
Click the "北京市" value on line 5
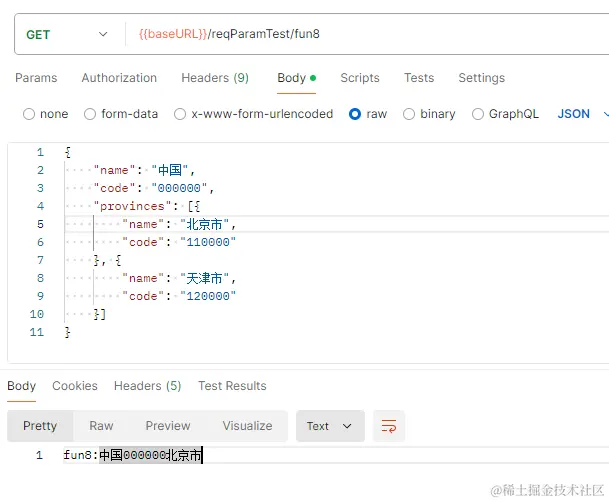204,224
